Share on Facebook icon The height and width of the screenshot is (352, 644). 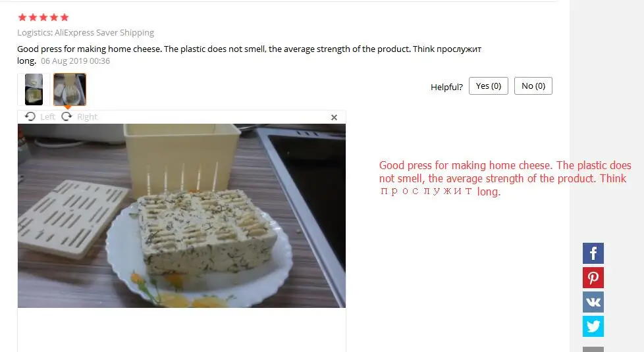(593, 253)
